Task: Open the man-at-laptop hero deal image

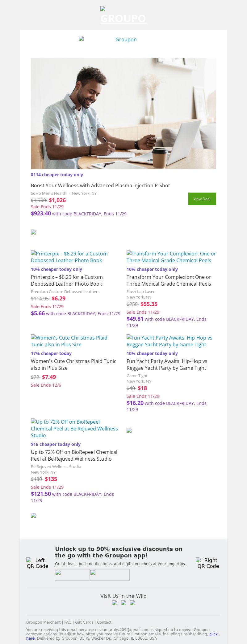Action: pos(124,113)
